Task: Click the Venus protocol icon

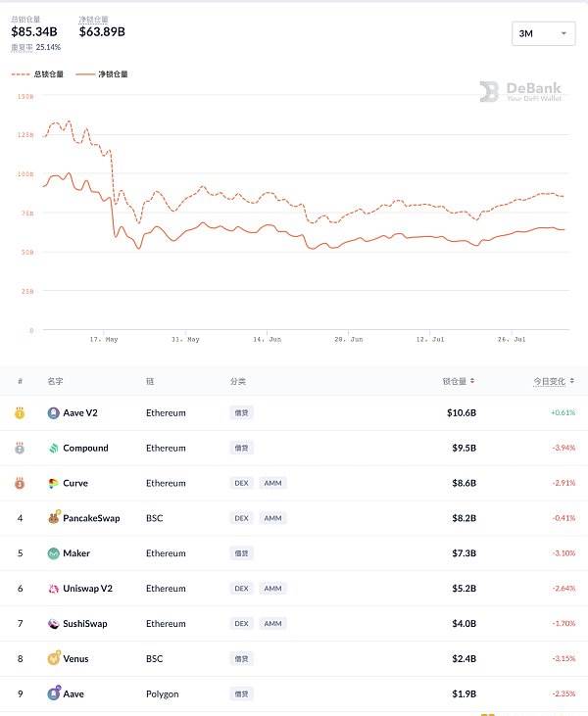Action: pyautogui.click(x=54, y=658)
